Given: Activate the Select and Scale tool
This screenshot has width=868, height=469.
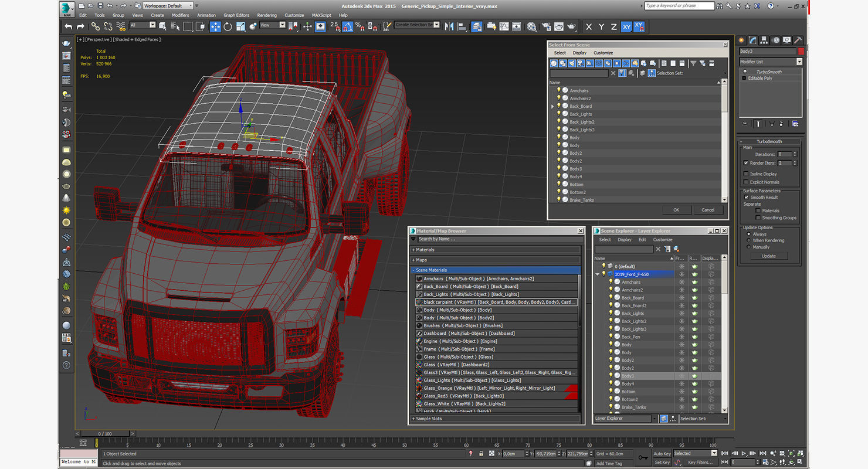Looking at the screenshot, I should coord(240,26).
